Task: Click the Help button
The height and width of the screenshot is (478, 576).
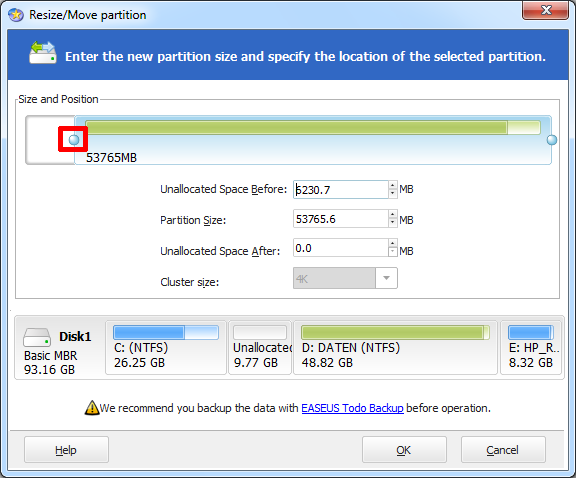Action: click(66, 450)
